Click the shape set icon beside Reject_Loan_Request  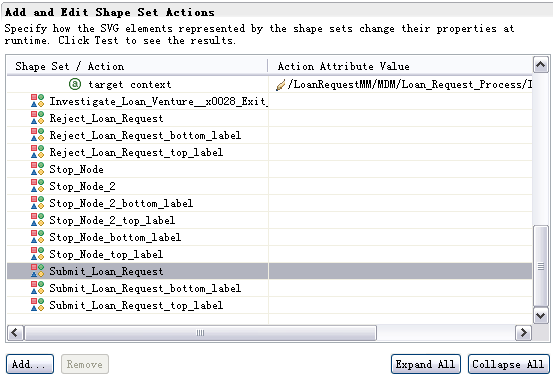pyautogui.click(x=37, y=117)
